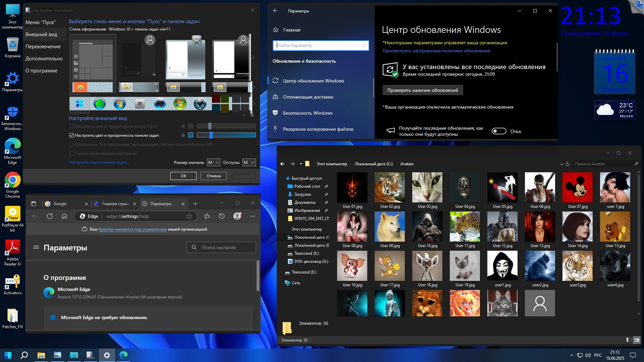
Task: Open Edge settings three-dots menu
Action: coord(253,216)
